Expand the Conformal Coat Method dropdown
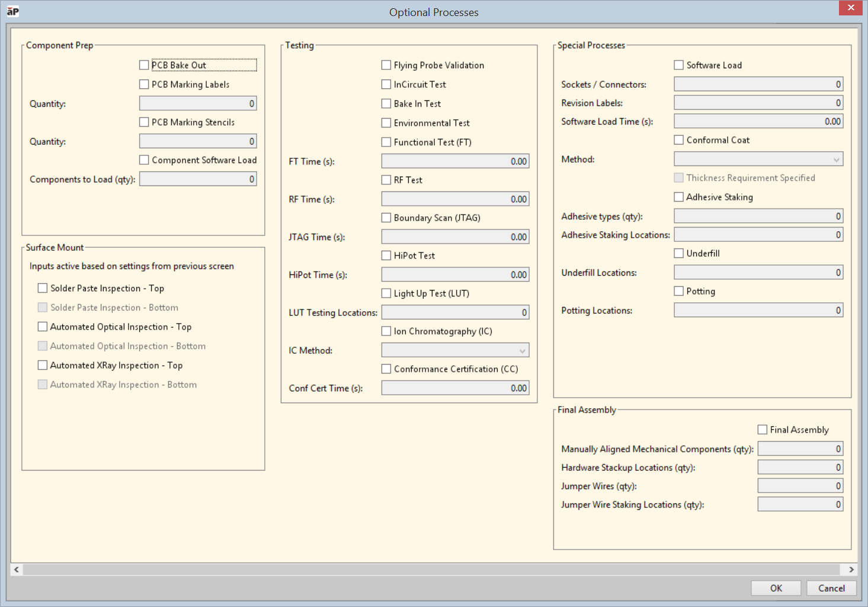Screen dimensions: 868x607 click(758, 159)
